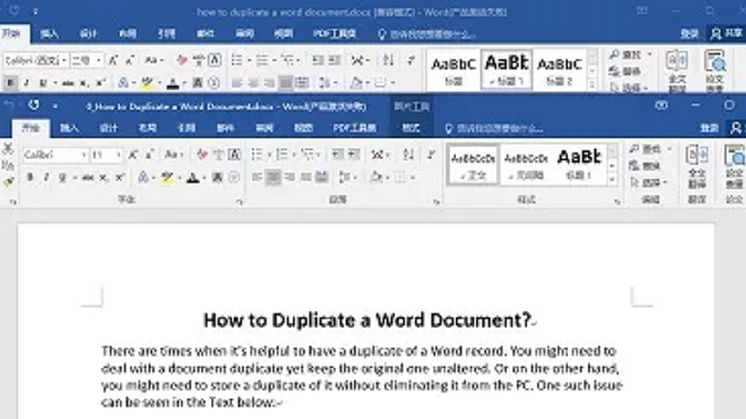Click the Cut icon in front Word window
The image size is (746, 419).
(x=8, y=148)
